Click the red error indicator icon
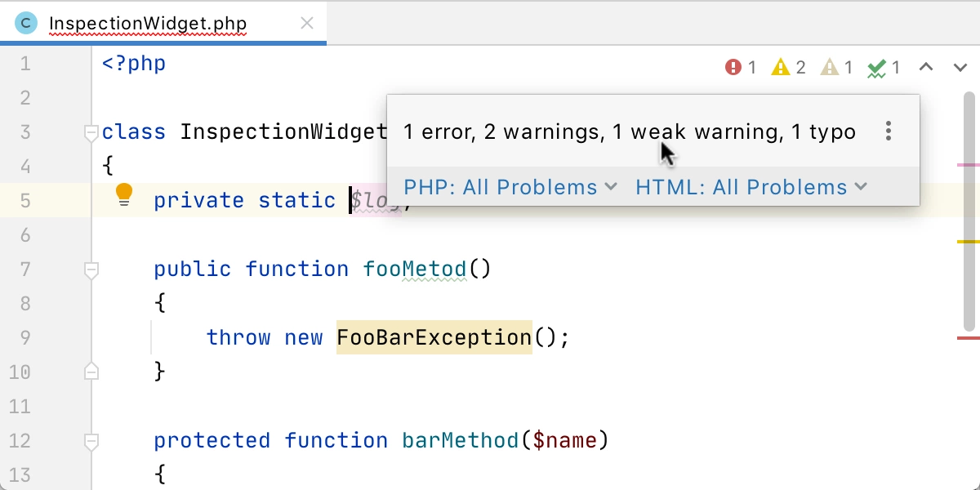980x490 pixels. (x=733, y=67)
